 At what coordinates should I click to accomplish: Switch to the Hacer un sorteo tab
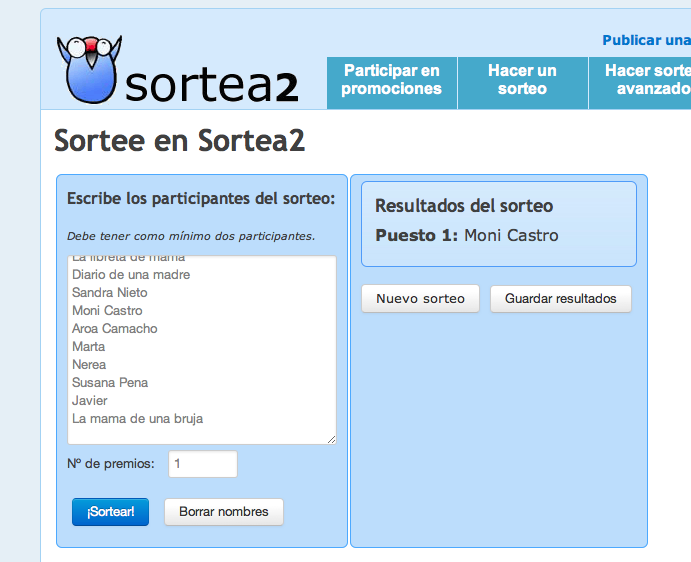(x=522, y=80)
